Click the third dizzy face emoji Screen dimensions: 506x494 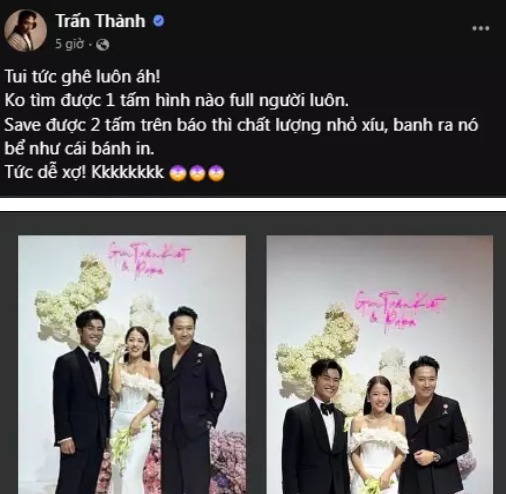[x=216, y=173]
